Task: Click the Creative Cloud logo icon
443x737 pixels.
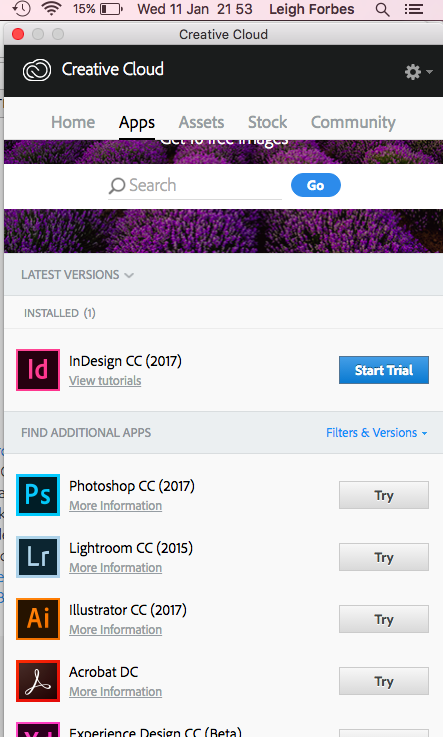Action: point(37,71)
